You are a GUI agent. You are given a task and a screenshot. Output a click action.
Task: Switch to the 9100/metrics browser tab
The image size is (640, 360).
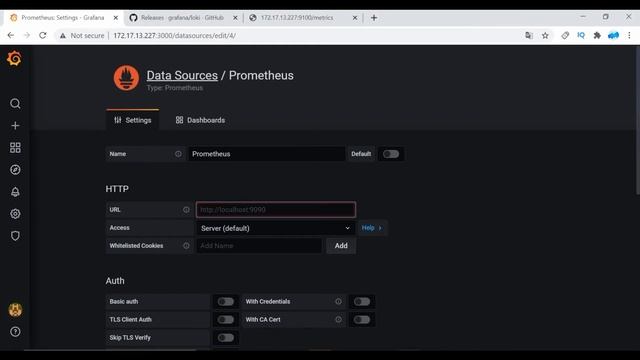click(304, 18)
